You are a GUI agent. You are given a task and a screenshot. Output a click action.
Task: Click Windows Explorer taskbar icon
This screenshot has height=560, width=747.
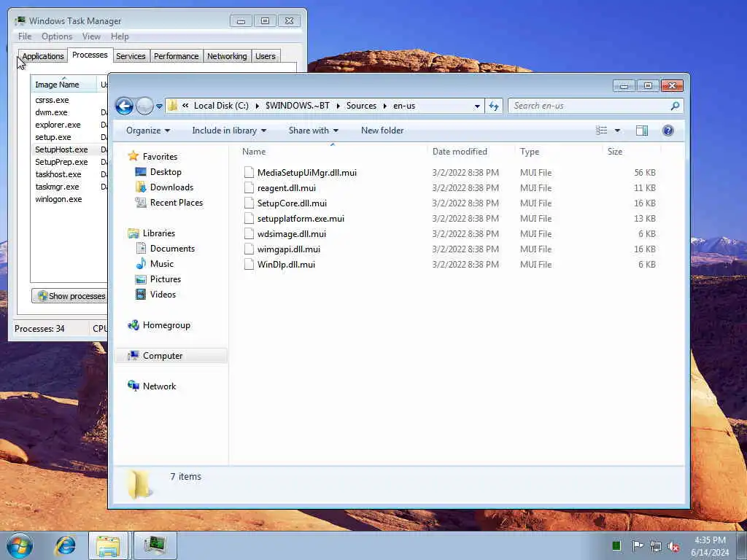(108, 545)
